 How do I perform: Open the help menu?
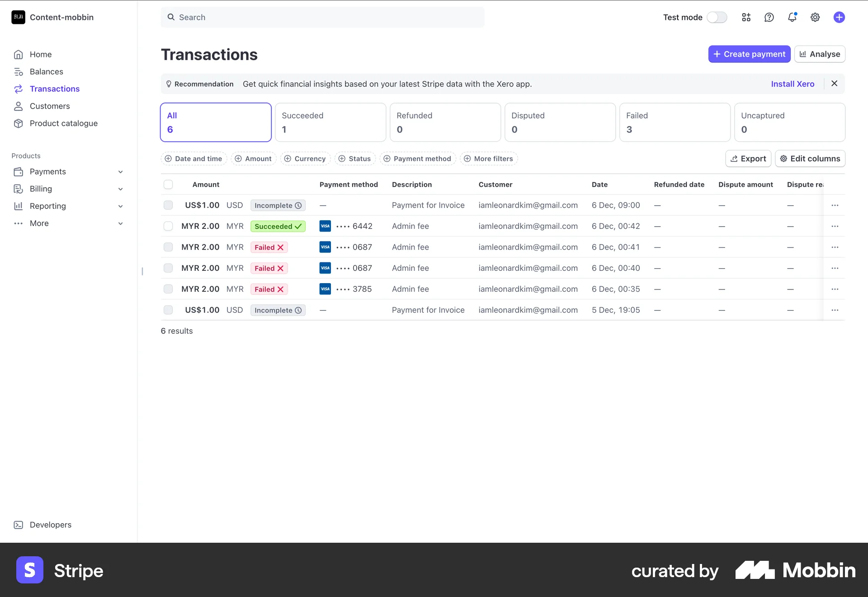point(769,17)
